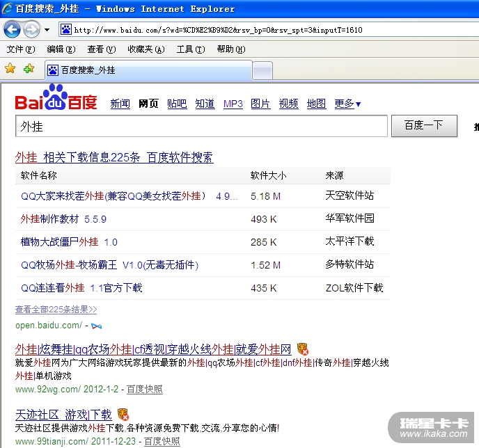Click warning shield icon beside 就爱外挂网
Image resolution: width=479 pixels, height=448 pixels.
click(303, 349)
